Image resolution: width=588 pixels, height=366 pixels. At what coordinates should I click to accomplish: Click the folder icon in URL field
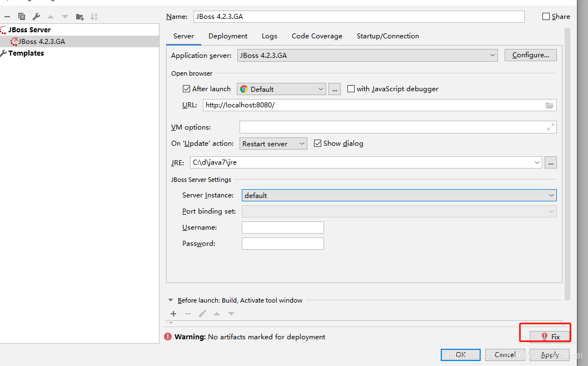(550, 105)
